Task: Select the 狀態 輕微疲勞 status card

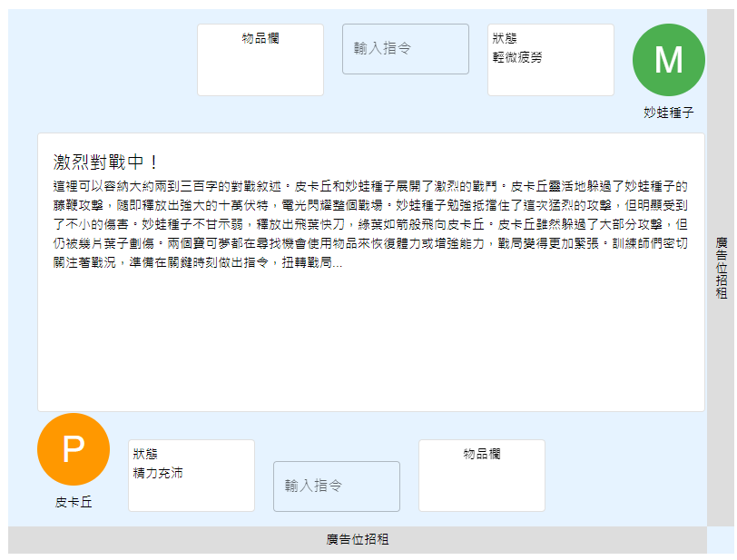Action: pyautogui.click(x=551, y=60)
